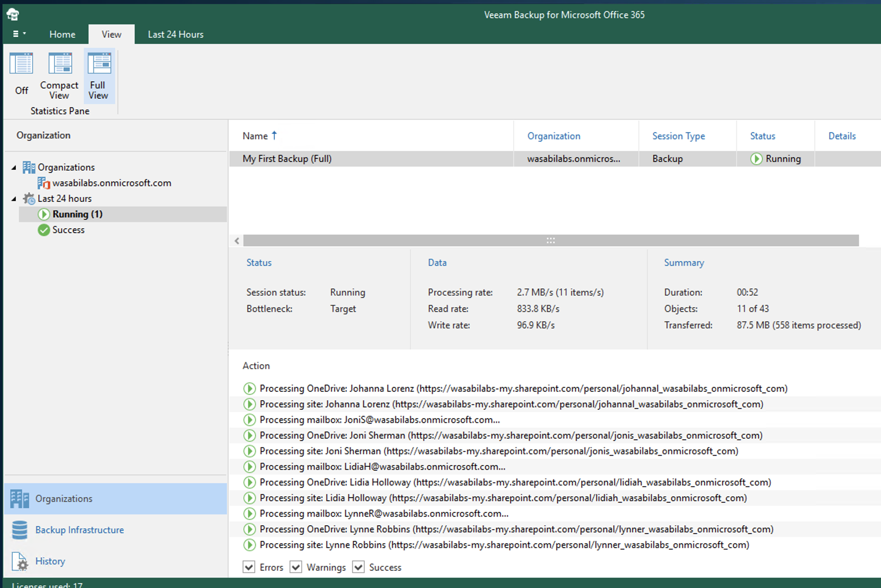Sort by the Organization column header
This screenshot has width=881, height=588.
(x=554, y=136)
